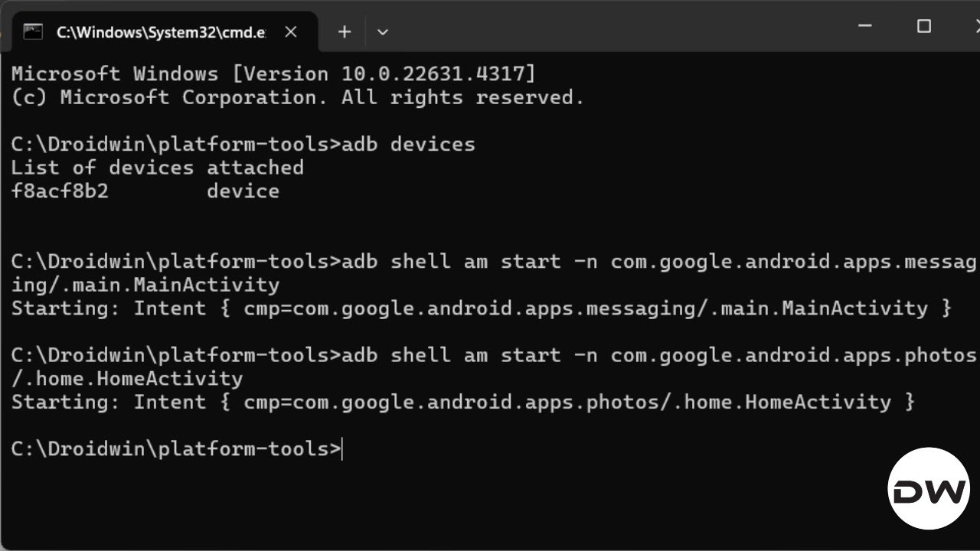Click the 'List of devices attached' line
The width and height of the screenshot is (980, 551).
(157, 168)
